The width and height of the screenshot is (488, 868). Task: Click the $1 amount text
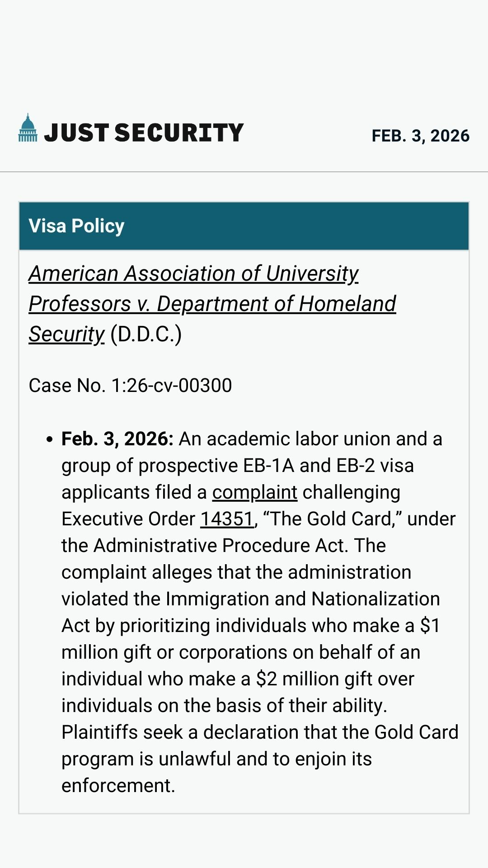click(x=430, y=626)
